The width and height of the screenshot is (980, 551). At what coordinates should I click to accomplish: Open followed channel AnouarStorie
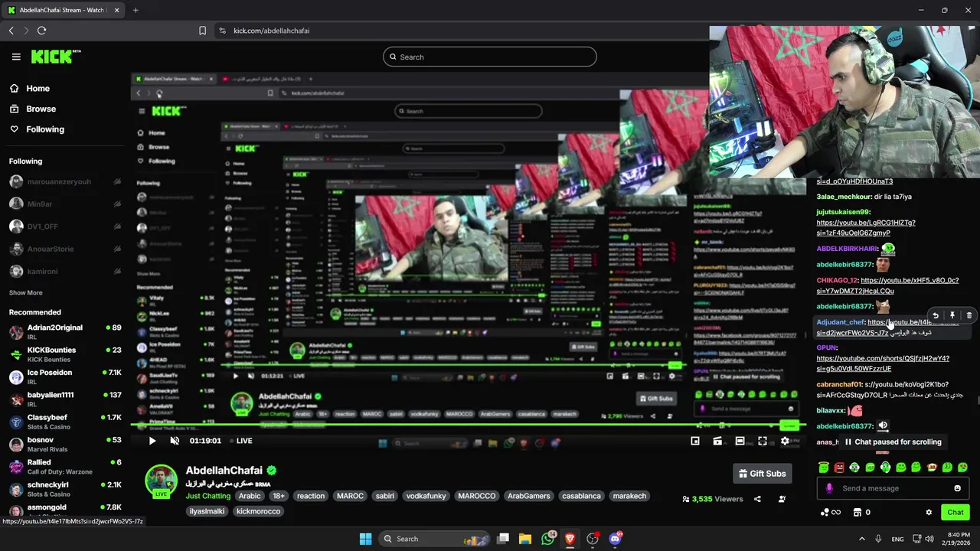[x=64, y=249]
